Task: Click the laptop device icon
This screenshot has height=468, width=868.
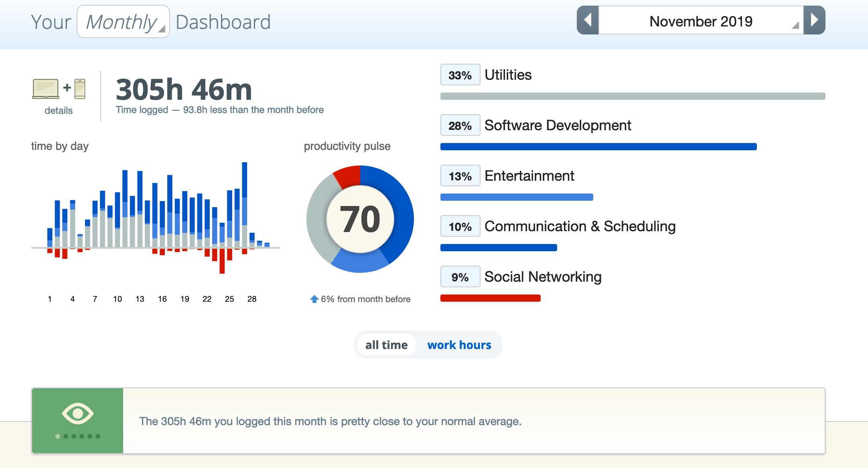Action: (x=45, y=89)
